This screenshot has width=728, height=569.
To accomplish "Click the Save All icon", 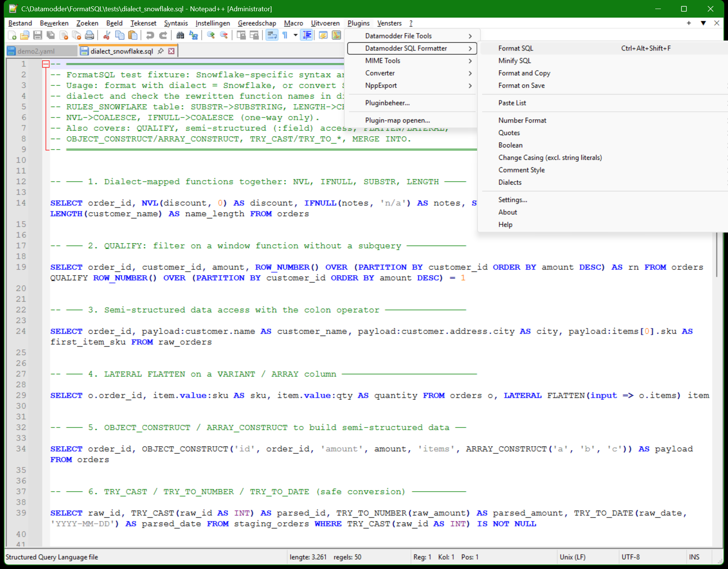I will click(x=50, y=35).
